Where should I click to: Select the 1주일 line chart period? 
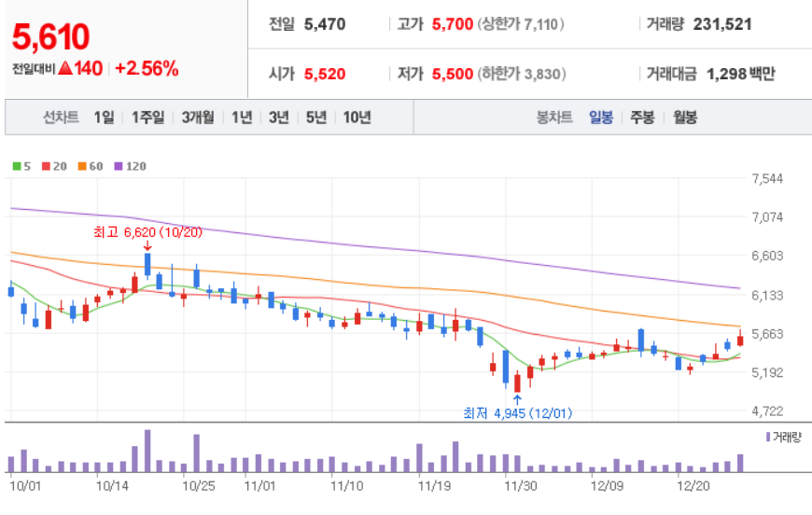[147, 118]
